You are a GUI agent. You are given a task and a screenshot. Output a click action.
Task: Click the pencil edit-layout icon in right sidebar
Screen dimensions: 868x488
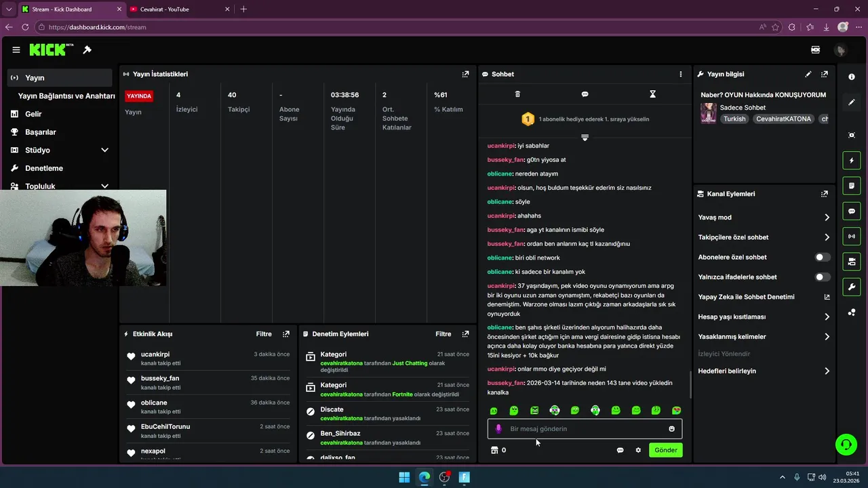click(x=852, y=102)
